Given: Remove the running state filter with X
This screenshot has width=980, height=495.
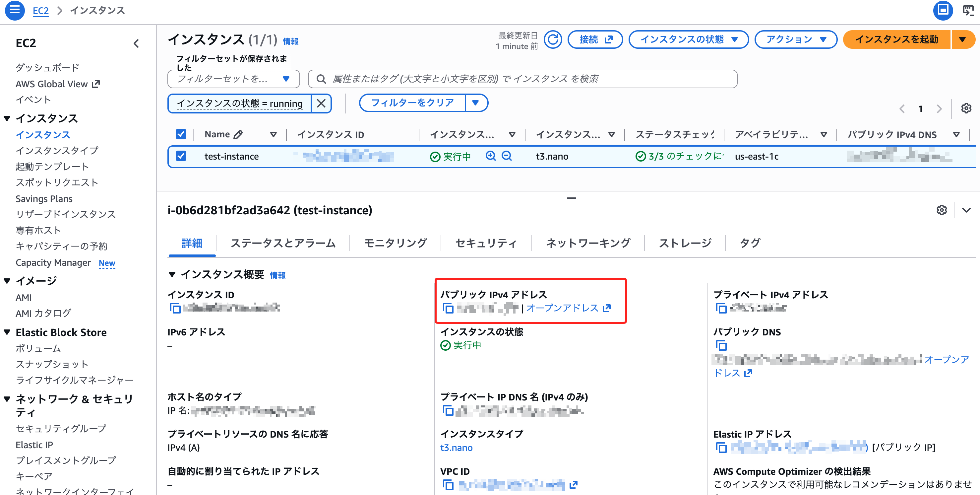Looking at the screenshot, I should [x=321, y=103].
